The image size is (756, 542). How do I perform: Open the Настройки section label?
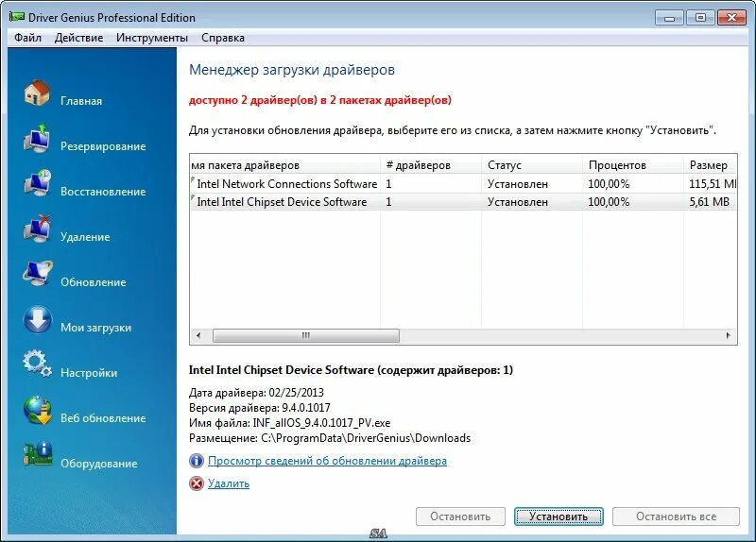[89, 373]
